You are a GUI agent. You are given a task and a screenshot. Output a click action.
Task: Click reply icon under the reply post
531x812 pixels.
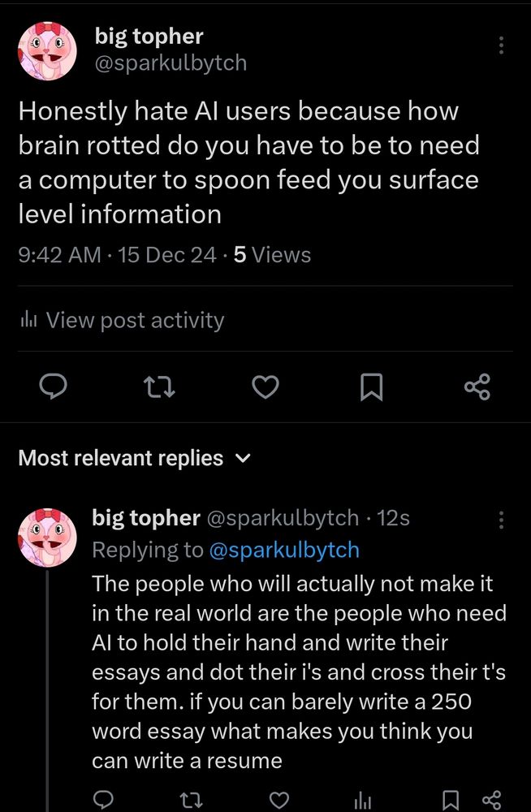pyautogui.click(x=102, y=801)
